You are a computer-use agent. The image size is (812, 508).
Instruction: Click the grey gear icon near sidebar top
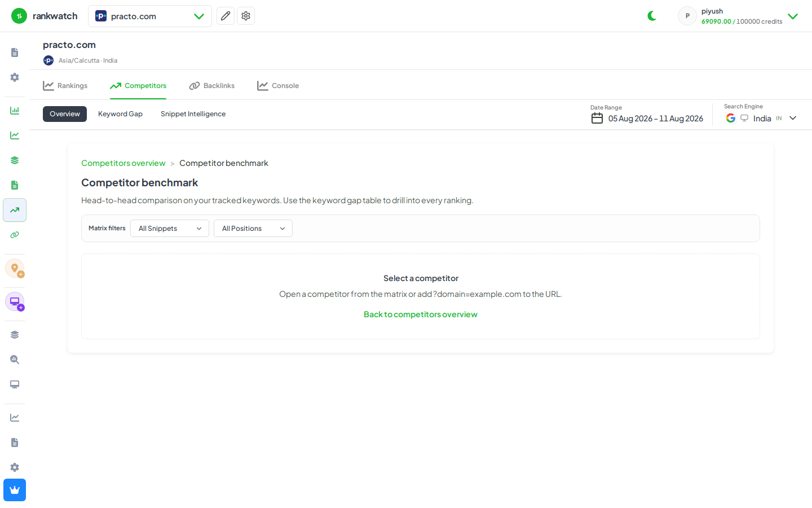pyautogui.click(x=15, y=77)
